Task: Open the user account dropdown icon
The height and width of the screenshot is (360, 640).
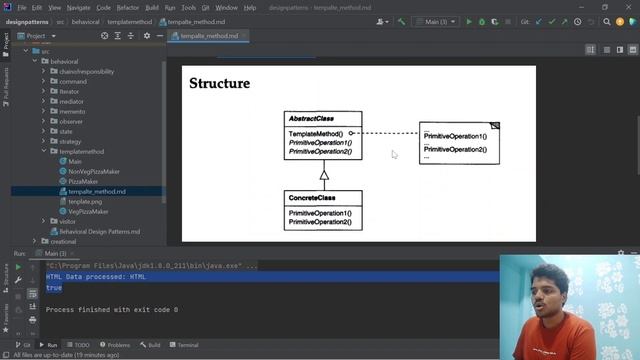Action: click(382, 22)
